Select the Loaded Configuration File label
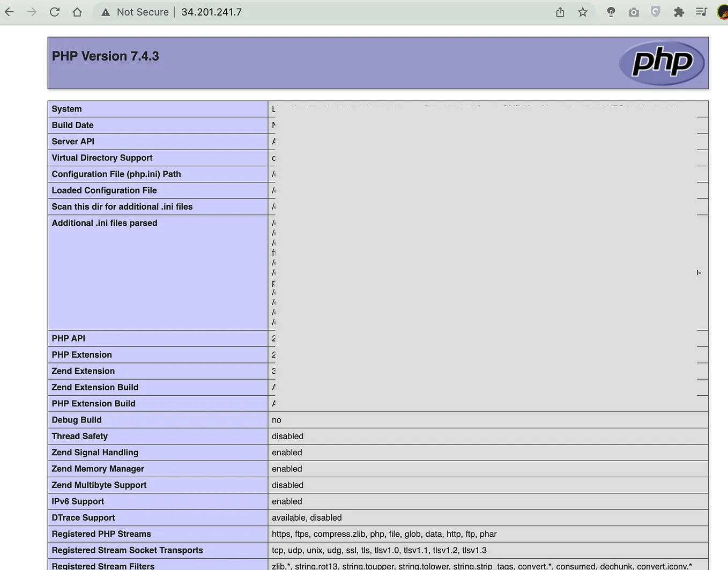 click(x=105, y=190)
